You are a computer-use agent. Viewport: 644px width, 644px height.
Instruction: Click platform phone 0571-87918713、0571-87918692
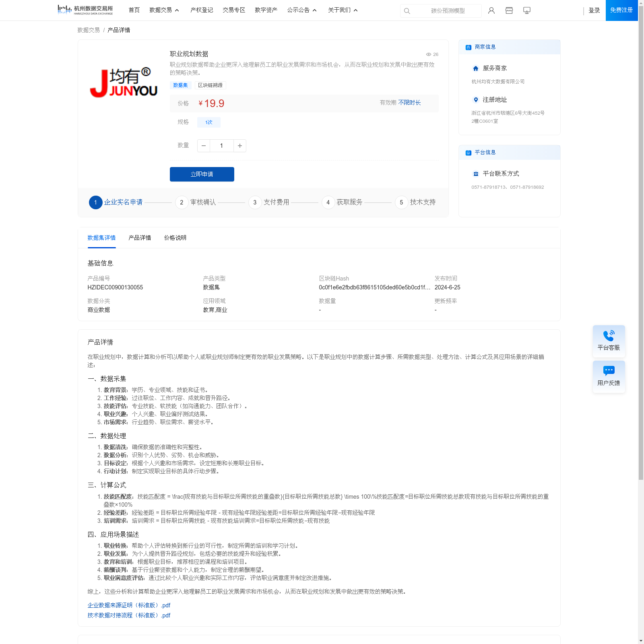pyautogui.click(x=508, y=187)
